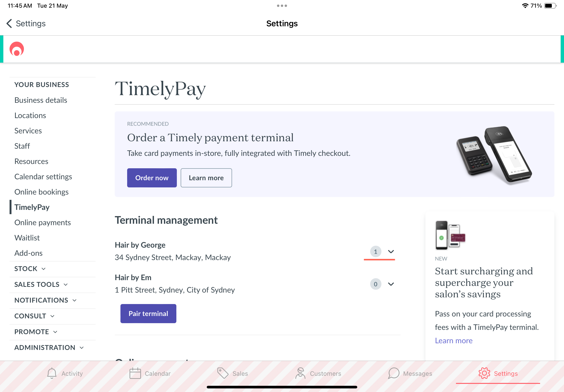Expand the Hair by Em terminal dropdown
The image size is (564, 392).
click(x=391, y=284)
